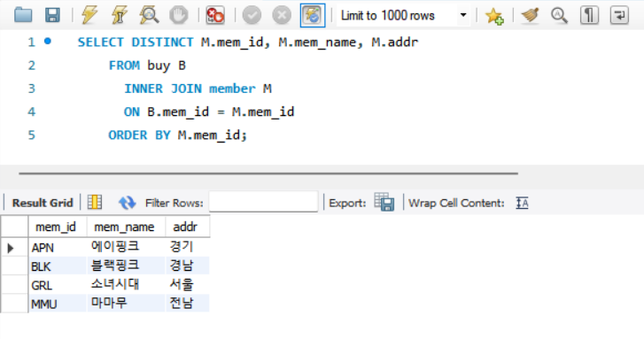Export recordset to file icon

(x=384, y=202)
